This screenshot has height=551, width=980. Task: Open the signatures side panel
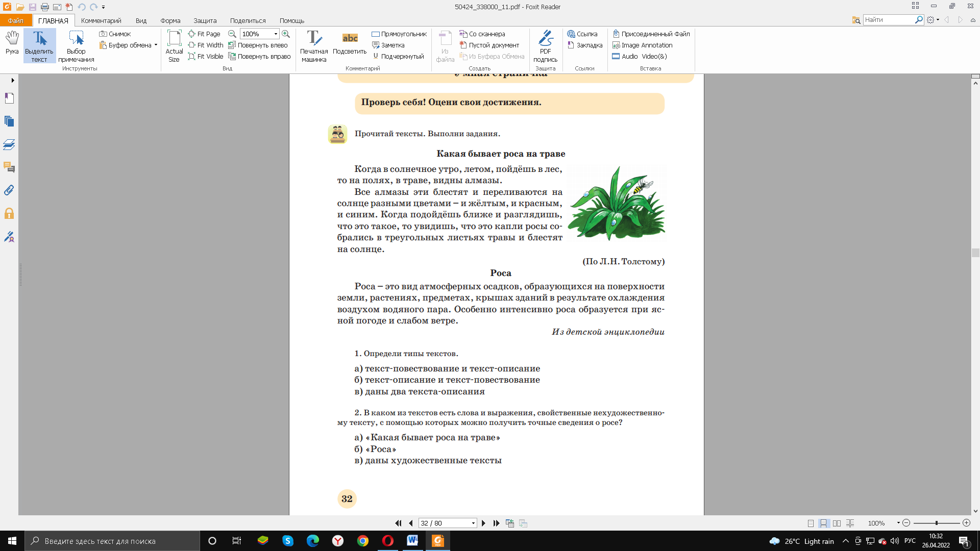click(x=9, y=237)
